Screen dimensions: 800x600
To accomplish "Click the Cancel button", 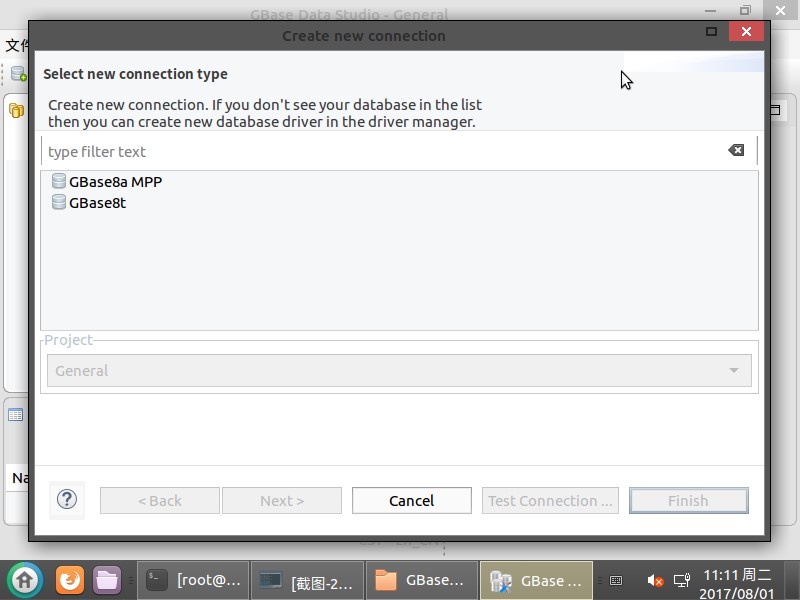I will [x=411, y=501].
